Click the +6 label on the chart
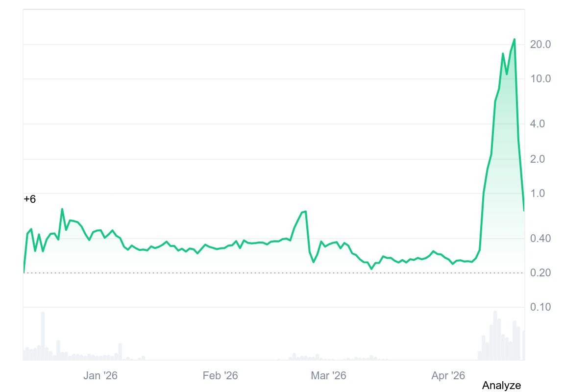Screen dimensions: 588x392 (29, 199)
